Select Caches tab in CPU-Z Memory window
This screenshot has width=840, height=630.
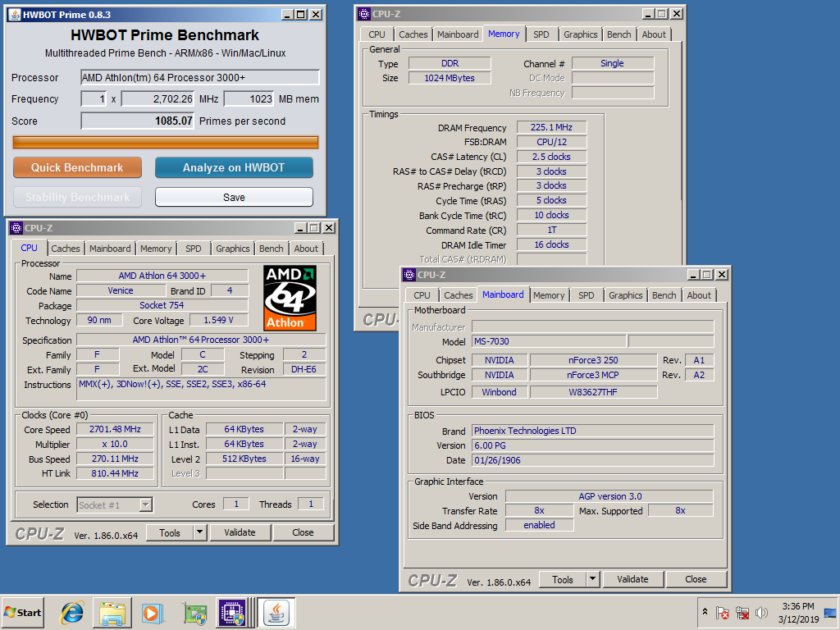pos(413,34)
